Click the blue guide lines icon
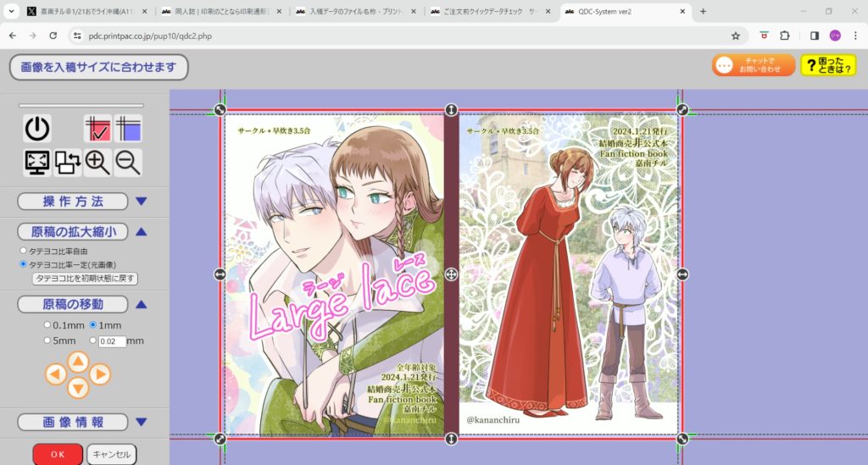 point(128,130)
